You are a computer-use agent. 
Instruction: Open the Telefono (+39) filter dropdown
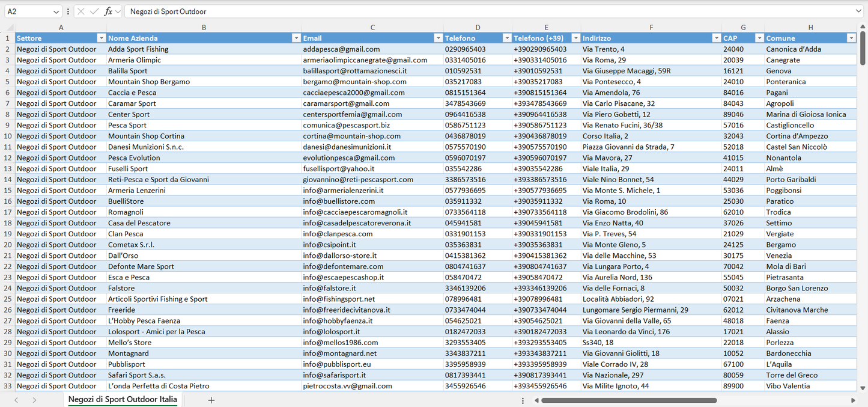point(575,38)
